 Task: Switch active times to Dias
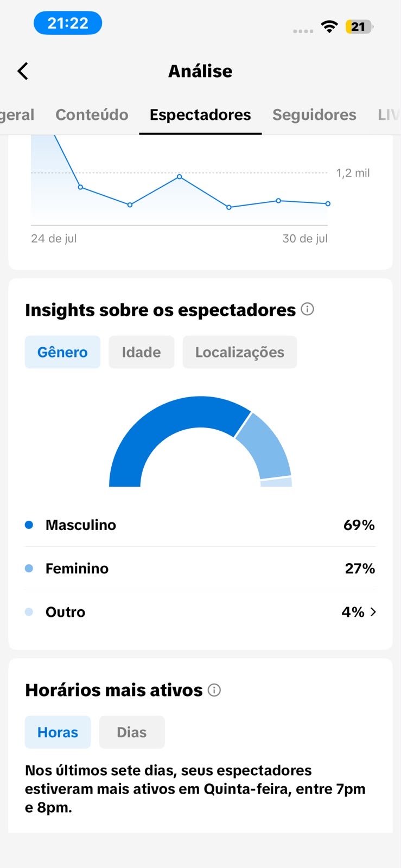132,732
